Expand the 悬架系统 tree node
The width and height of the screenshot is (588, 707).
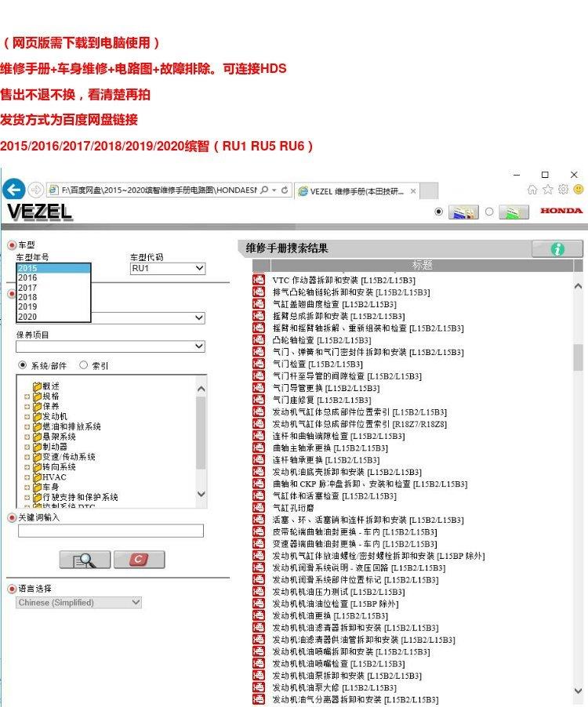pyautogui.click(x=27, y=437)
